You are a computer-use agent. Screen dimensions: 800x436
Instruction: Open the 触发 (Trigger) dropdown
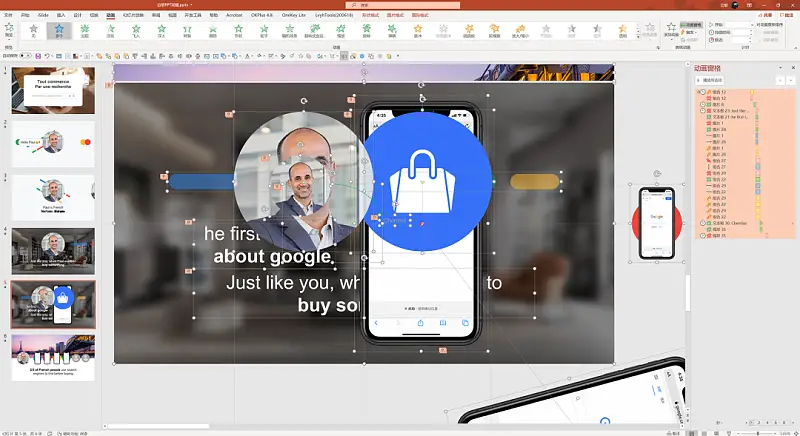[689, 32]
